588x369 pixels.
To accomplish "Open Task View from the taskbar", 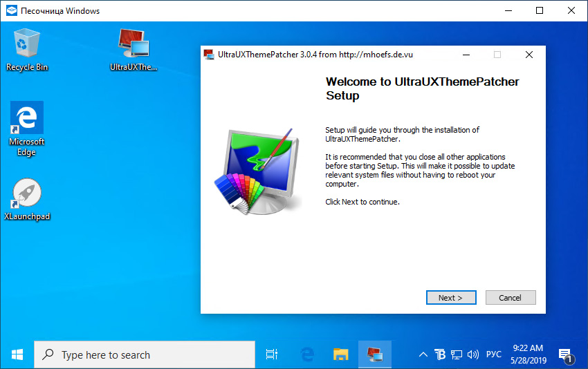I will [271, 354].
